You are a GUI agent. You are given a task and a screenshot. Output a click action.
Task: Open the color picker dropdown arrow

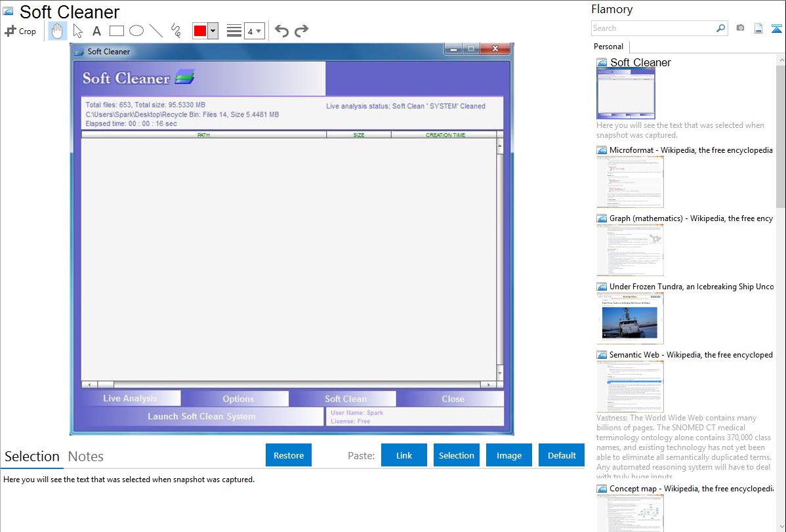(x=213, y=31)
